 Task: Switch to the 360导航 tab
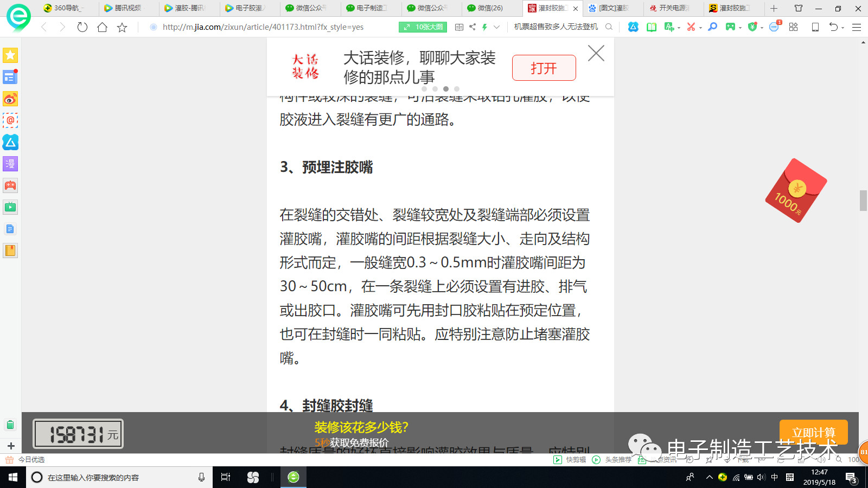[68, 8]
